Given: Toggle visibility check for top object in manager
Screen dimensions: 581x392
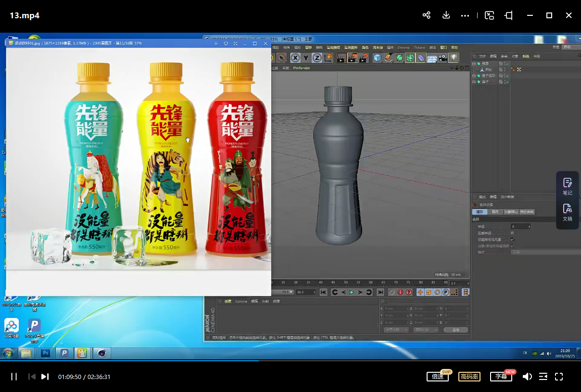Looking at the screenshot, I should tap(507, 64).
